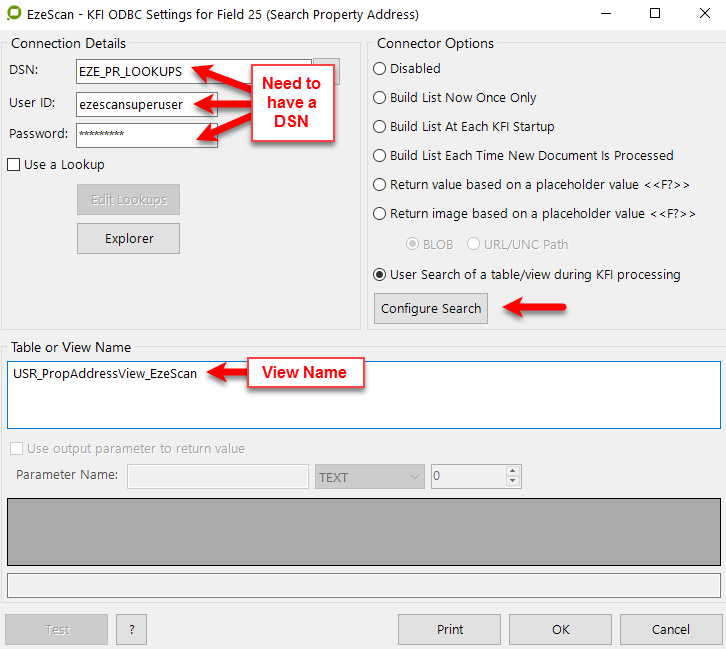The width and height of the screenshot is (726, 649).
Task: Select Return value based on placeholder option
Action: point(380,185)
